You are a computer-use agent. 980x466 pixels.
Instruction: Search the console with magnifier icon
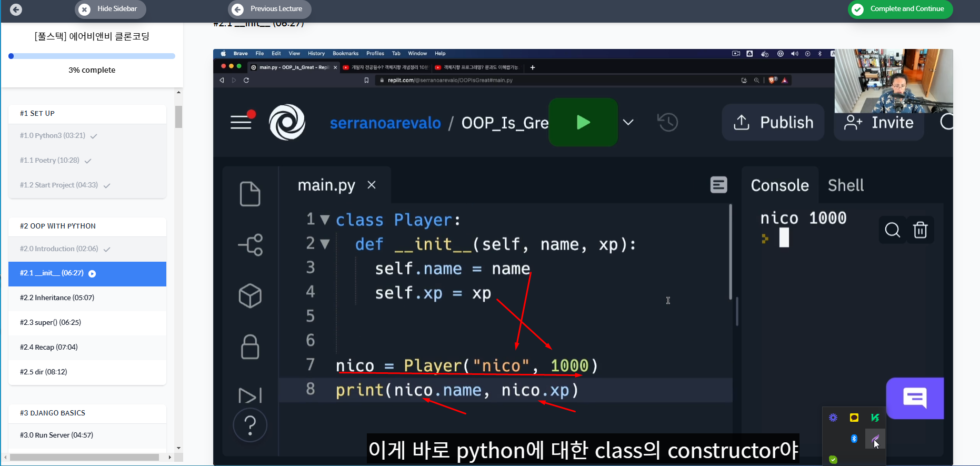pos(892,230)
